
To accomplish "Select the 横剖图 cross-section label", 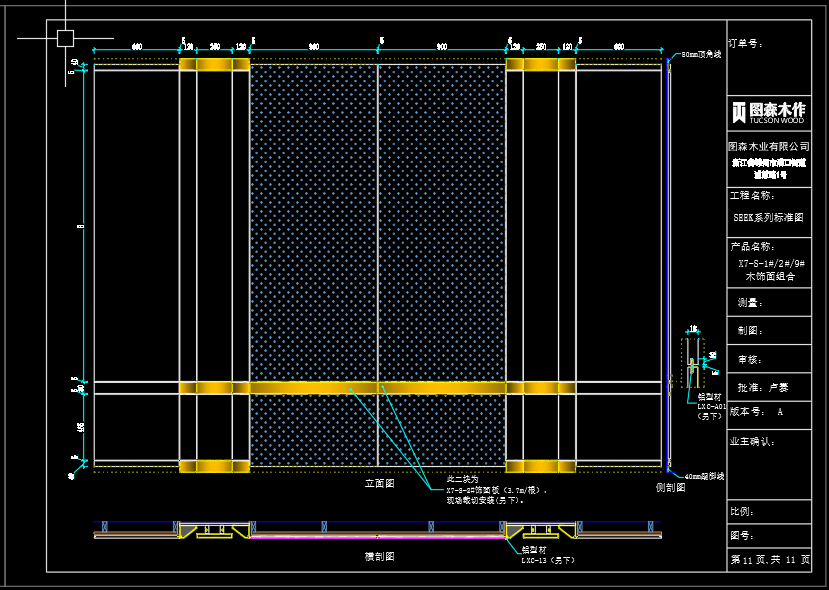I will click(379, 557).
